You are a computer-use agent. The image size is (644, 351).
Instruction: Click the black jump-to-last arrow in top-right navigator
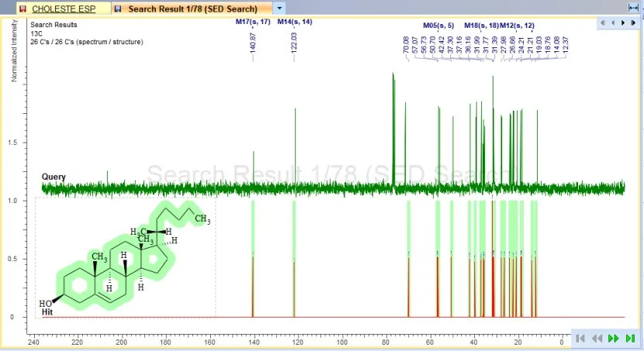click(633, 23)
